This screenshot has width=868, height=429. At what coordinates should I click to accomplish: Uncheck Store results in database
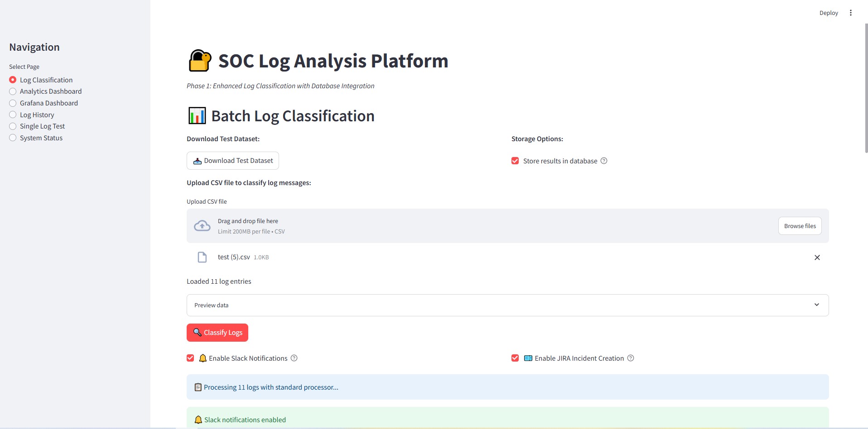pos(515,161)
